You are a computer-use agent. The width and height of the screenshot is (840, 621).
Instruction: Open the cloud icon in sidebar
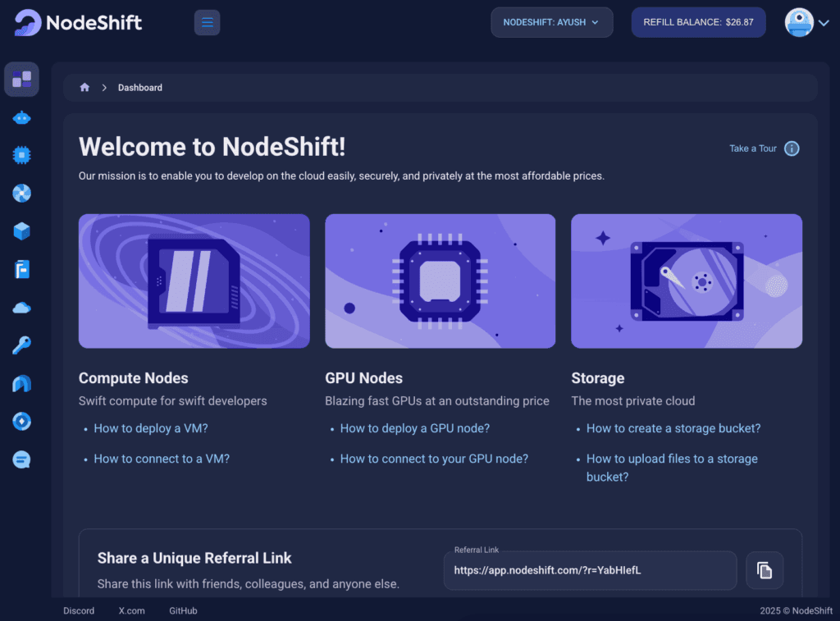pos(21,308)
